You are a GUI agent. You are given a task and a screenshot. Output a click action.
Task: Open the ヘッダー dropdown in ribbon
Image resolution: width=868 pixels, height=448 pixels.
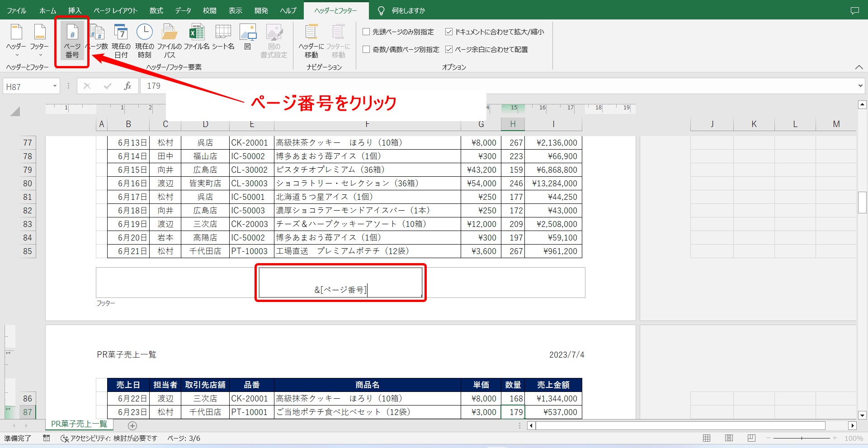(16, 41)
